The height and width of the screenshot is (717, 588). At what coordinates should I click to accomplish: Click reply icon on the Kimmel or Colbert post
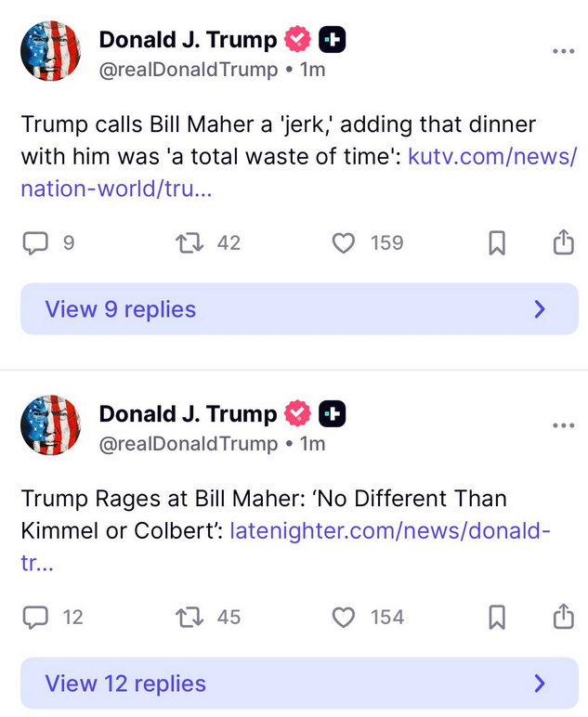[34, 617]
